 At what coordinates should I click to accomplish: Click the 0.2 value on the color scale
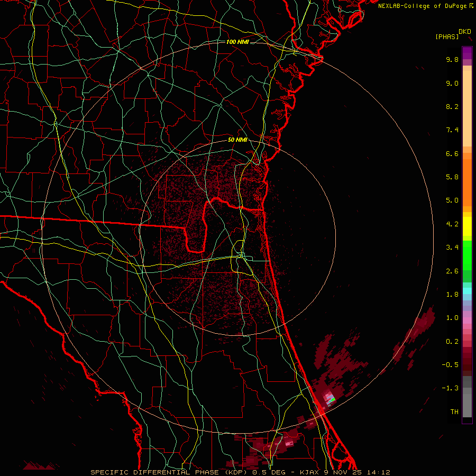(x=452, y=342)
